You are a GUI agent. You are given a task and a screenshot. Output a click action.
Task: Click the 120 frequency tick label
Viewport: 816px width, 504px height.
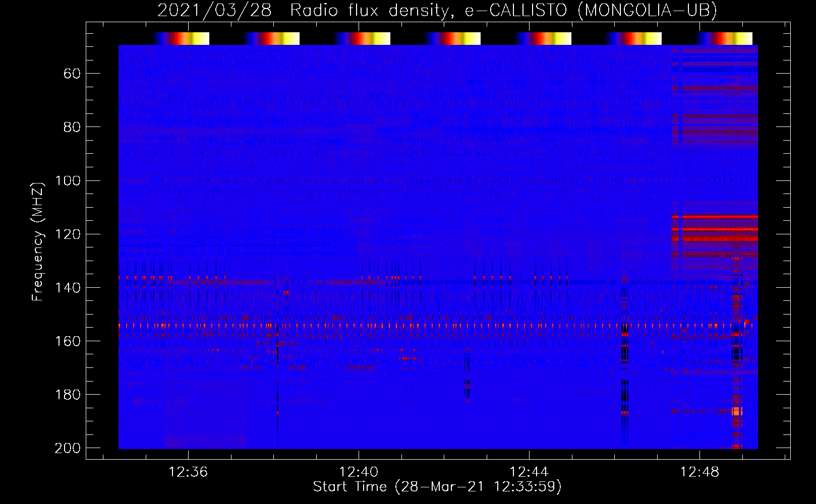pos(68,234)
